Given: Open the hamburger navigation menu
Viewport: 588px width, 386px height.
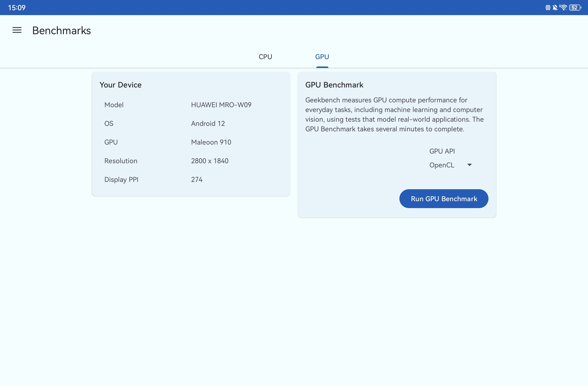Looking at the screenshot, I should [x=17, y=30].
